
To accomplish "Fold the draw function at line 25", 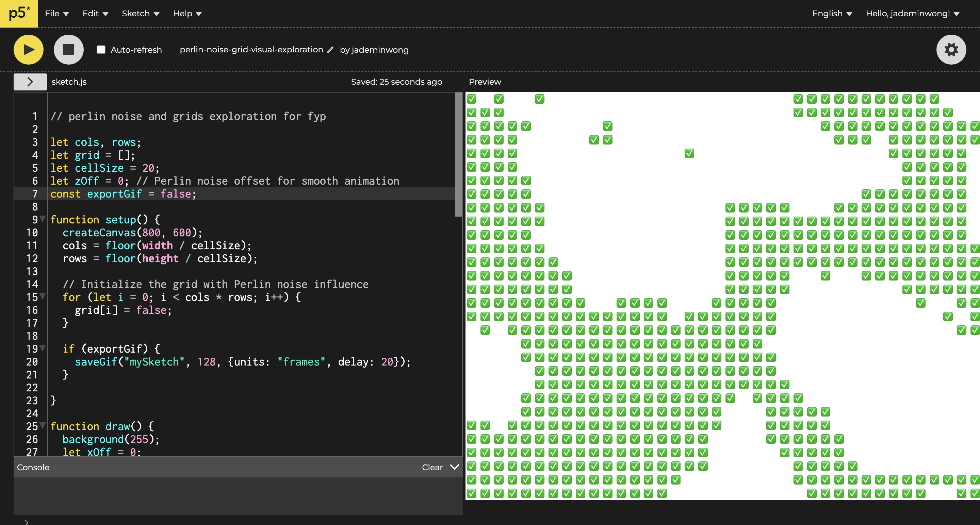I will tap(43, 425).
